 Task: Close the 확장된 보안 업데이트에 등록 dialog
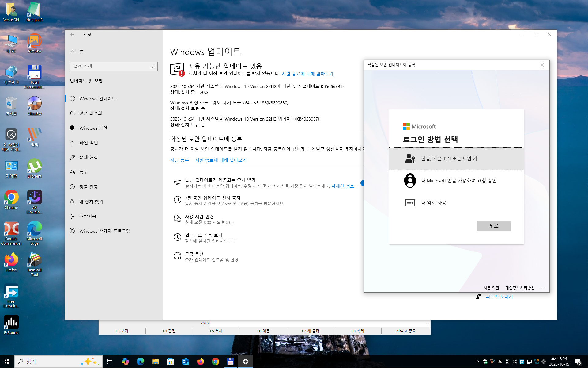(x=542, y=65)
